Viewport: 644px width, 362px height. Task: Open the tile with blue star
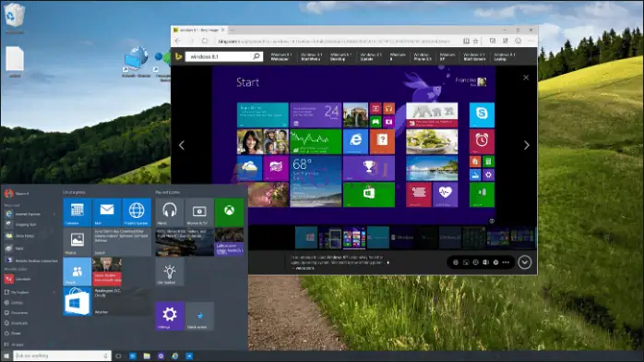(199, 316)
